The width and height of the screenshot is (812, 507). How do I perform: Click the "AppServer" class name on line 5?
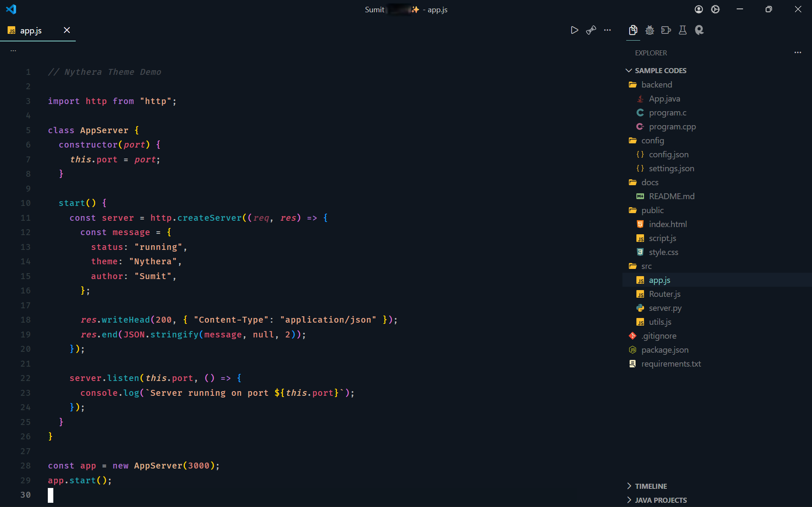tap(104, 130)
